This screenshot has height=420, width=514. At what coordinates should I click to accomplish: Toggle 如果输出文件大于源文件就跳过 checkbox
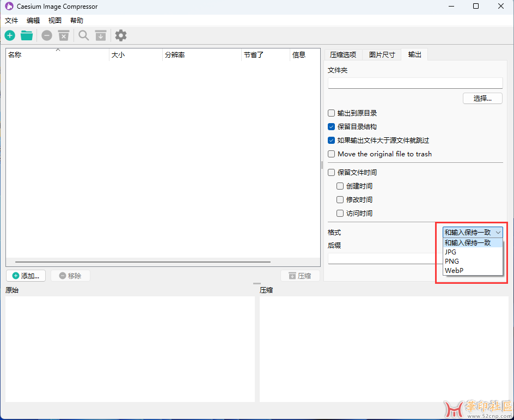tap(332, 141)
